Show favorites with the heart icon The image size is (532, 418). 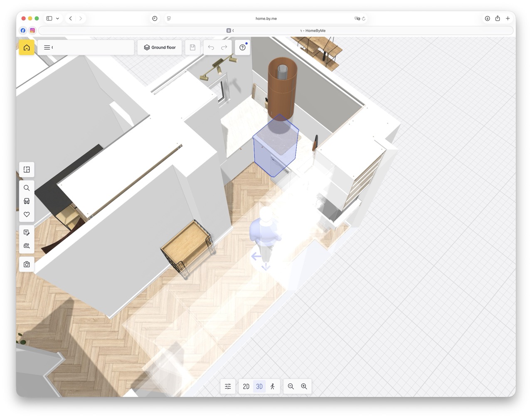27,215
